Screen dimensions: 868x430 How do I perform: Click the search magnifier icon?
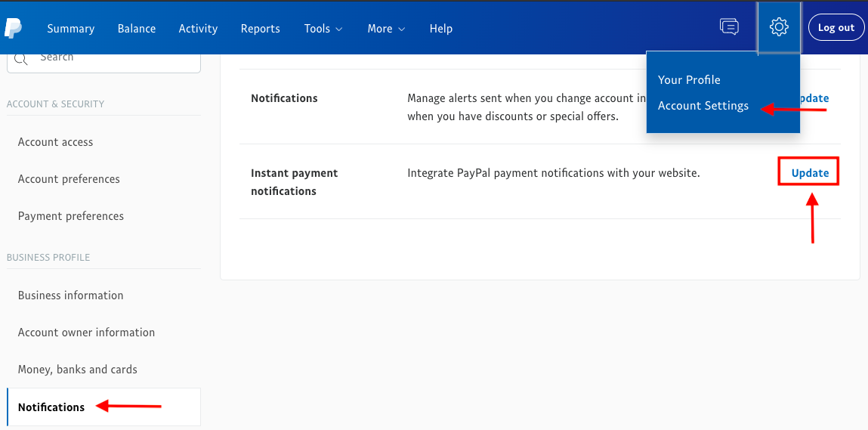coord(20,58)
